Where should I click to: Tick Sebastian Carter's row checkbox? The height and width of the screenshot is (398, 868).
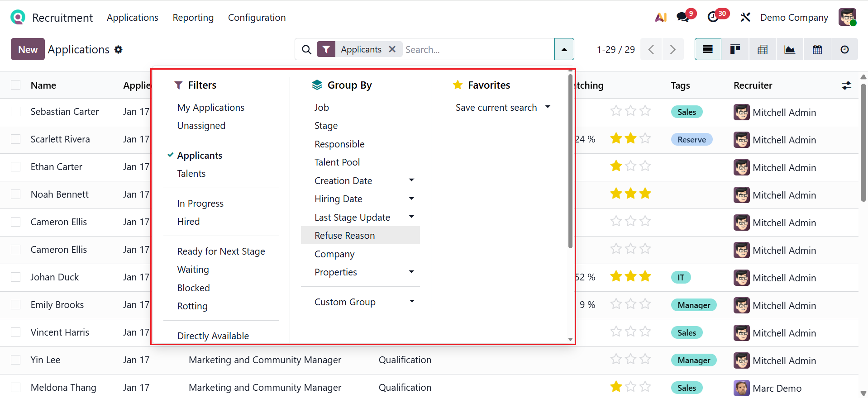(16, 112)
